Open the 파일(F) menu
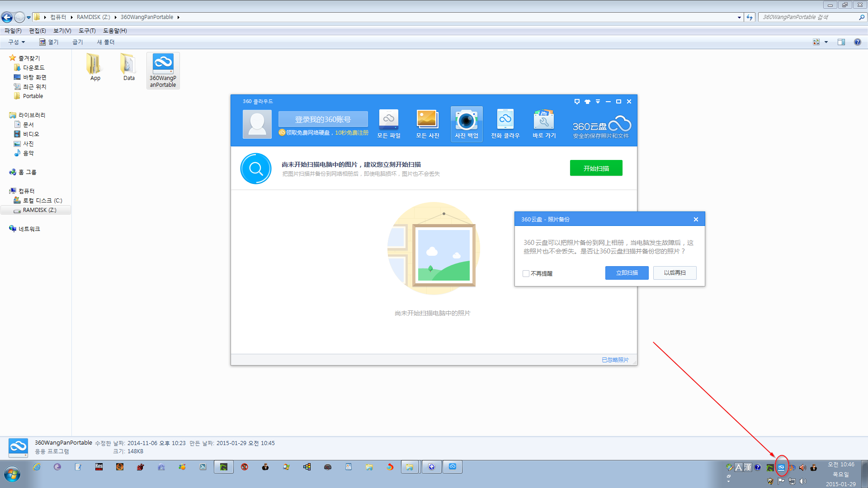 13,31
